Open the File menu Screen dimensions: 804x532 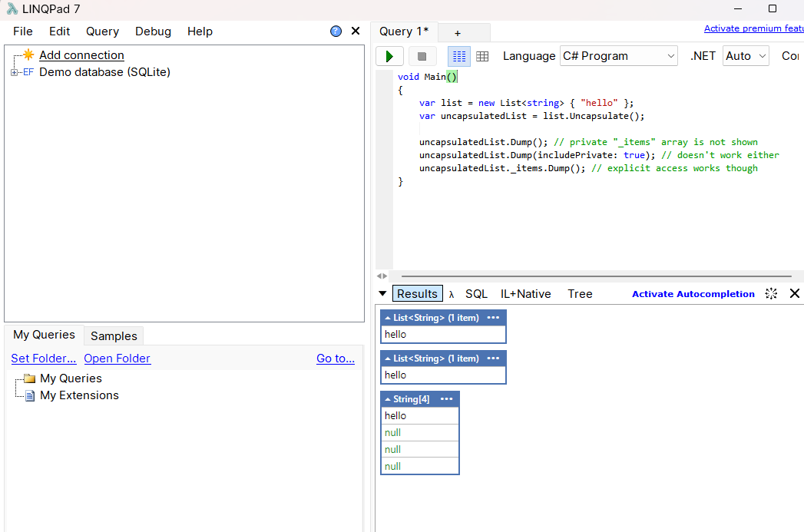point(23,31)
